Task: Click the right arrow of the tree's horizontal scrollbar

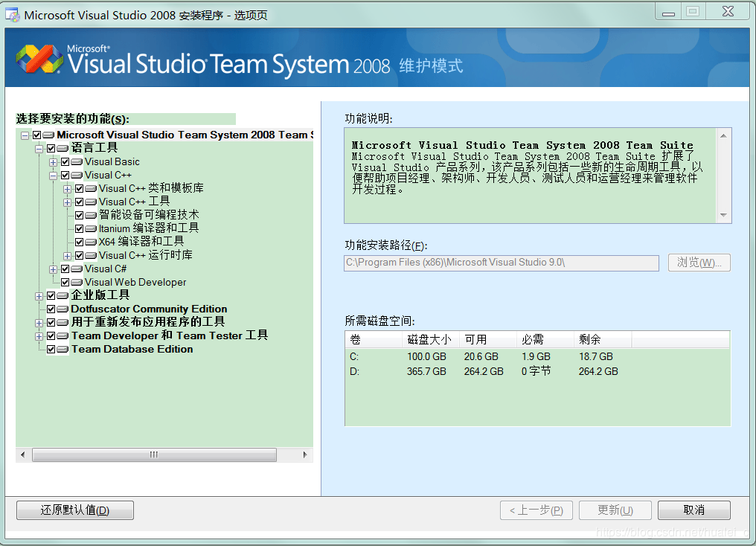Action: click(x=305, y=455)
